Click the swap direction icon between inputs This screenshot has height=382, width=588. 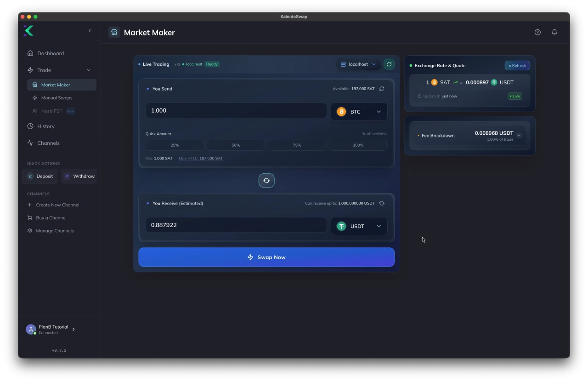tap(266, 180)
